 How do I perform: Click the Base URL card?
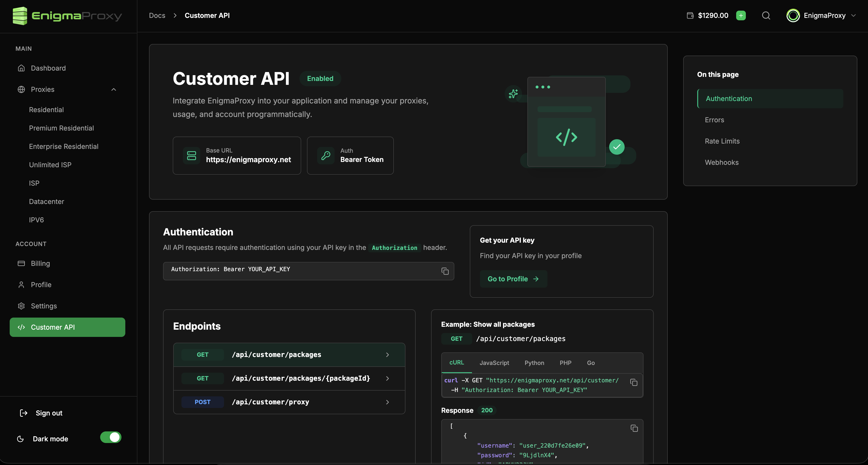click(237, 156)
